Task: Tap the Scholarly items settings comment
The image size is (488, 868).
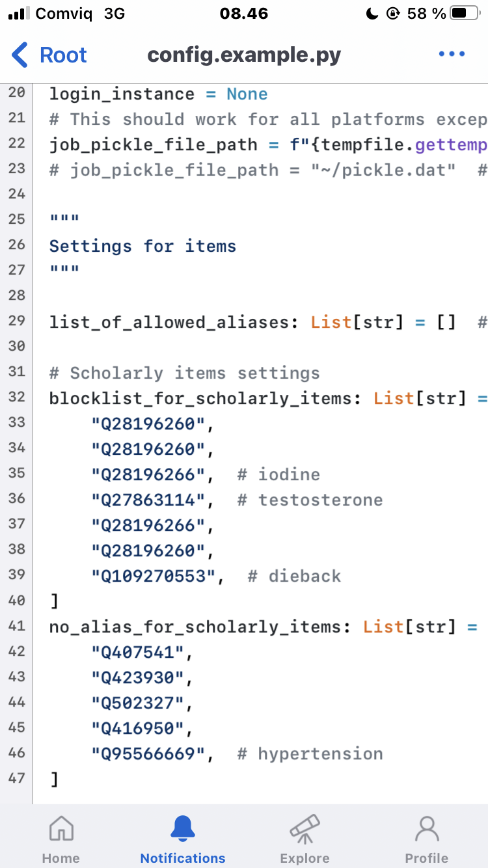Action: [x=184, y=372]
